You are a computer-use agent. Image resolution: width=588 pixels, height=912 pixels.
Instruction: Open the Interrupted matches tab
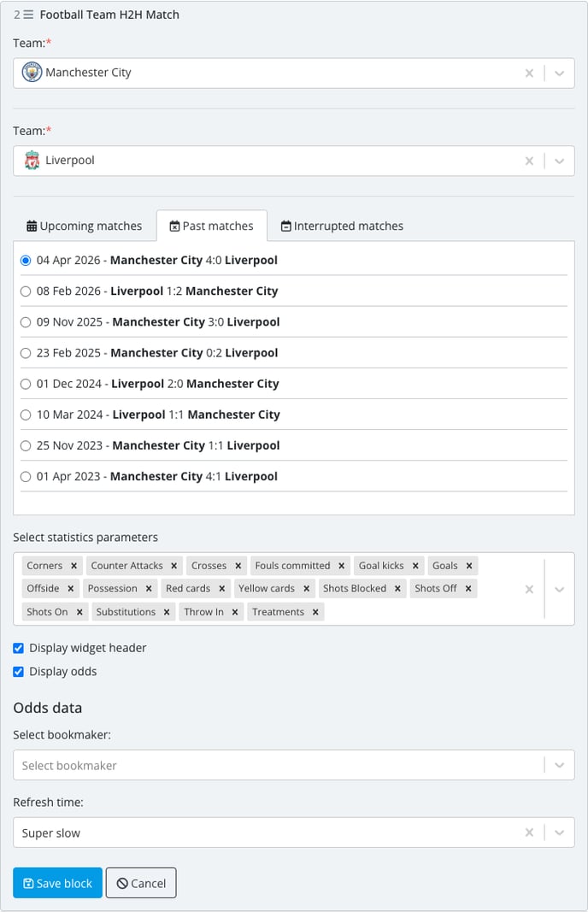coord(342,226)
